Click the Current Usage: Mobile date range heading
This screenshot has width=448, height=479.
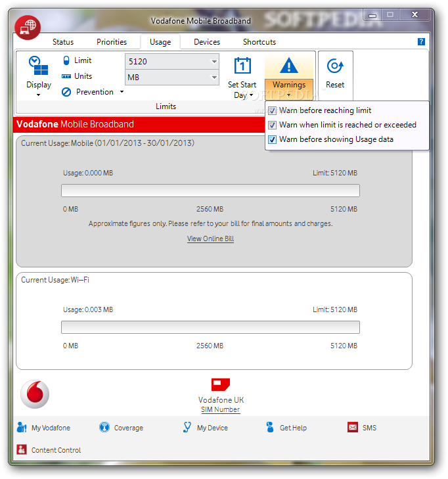click(x=108, y=143)
